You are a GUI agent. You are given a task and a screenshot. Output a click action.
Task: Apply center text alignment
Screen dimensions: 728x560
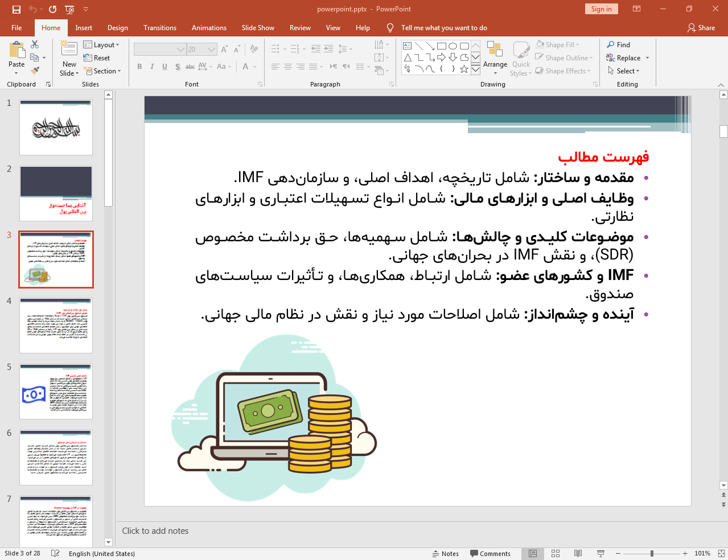click(x=288, y=67)
